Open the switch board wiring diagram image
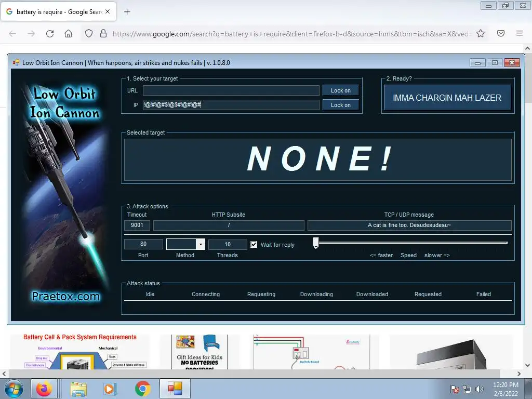This screenshot has height=399, width=532. pyautogui.click(x=312, y=352)
